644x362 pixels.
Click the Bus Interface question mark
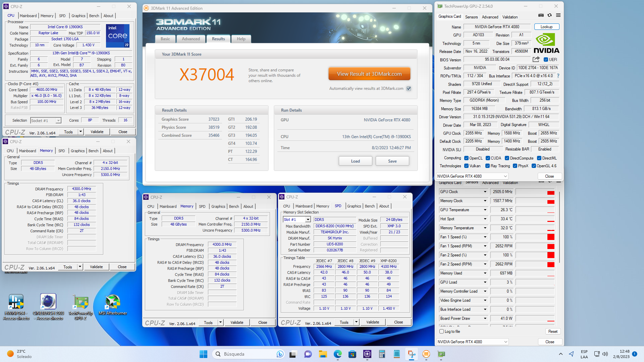click(558, 76)
